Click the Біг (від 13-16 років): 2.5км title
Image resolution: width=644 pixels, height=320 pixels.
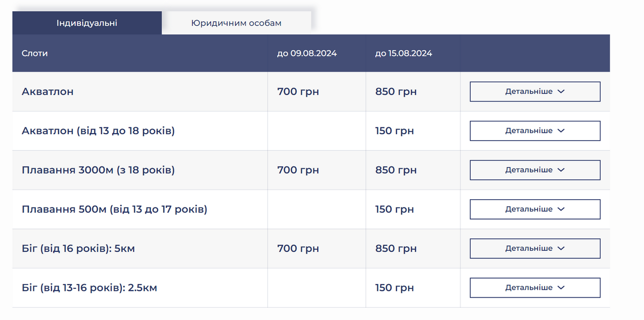click(x=90, y=288)
